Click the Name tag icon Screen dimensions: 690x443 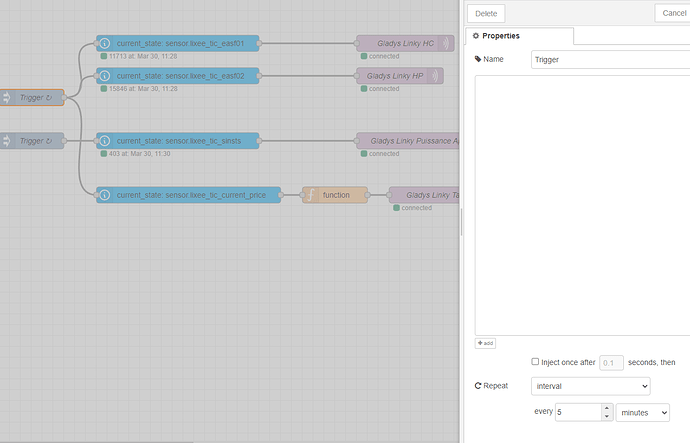(x=478, y=59)
